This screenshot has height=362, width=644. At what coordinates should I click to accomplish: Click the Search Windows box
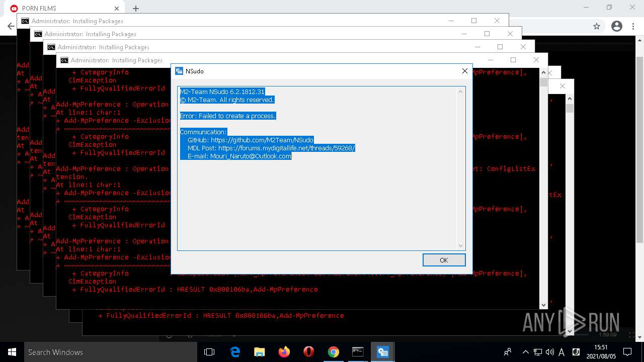pos(110,352)
